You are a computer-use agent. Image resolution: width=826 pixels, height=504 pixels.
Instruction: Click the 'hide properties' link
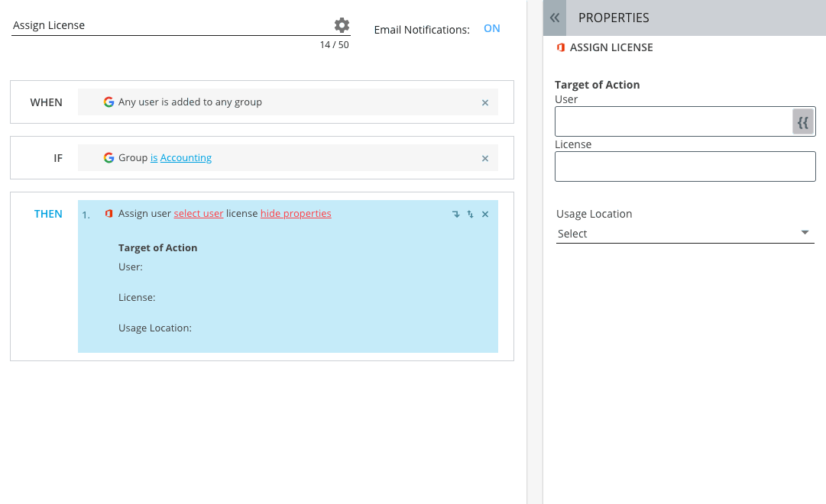pos(296,214)
